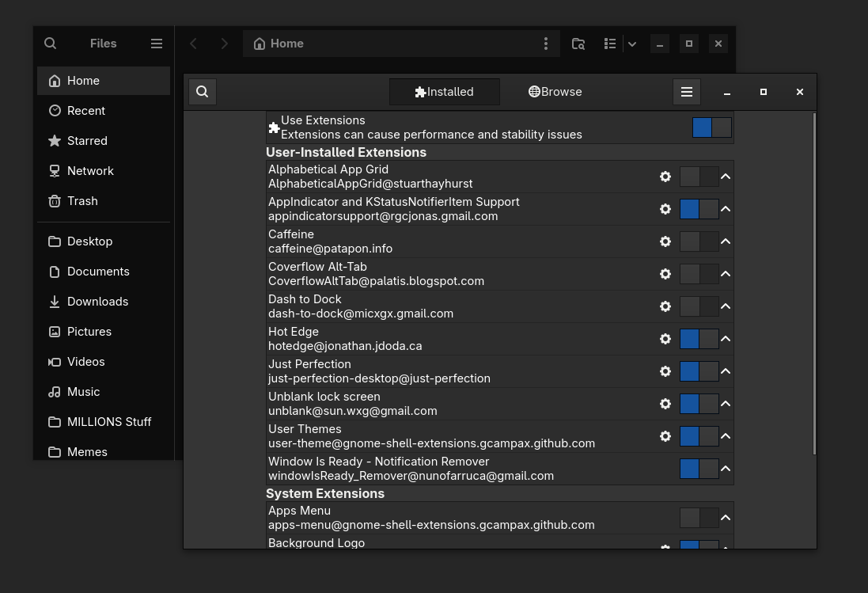
Task: Switch to the Browse tab
Action: tap(555, 92)
